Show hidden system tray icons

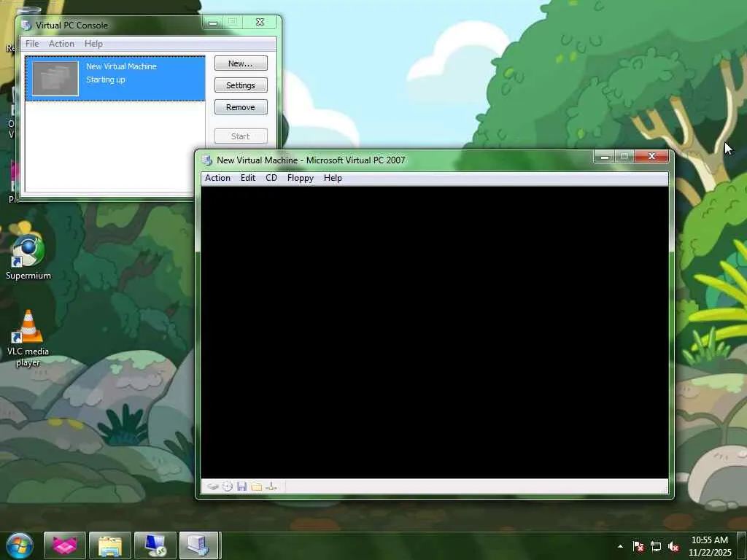620,546
